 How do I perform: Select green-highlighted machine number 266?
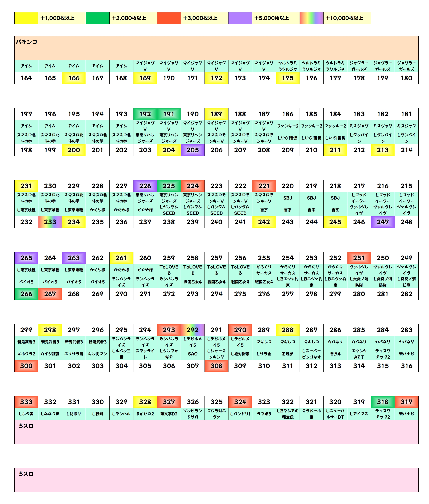26,294
